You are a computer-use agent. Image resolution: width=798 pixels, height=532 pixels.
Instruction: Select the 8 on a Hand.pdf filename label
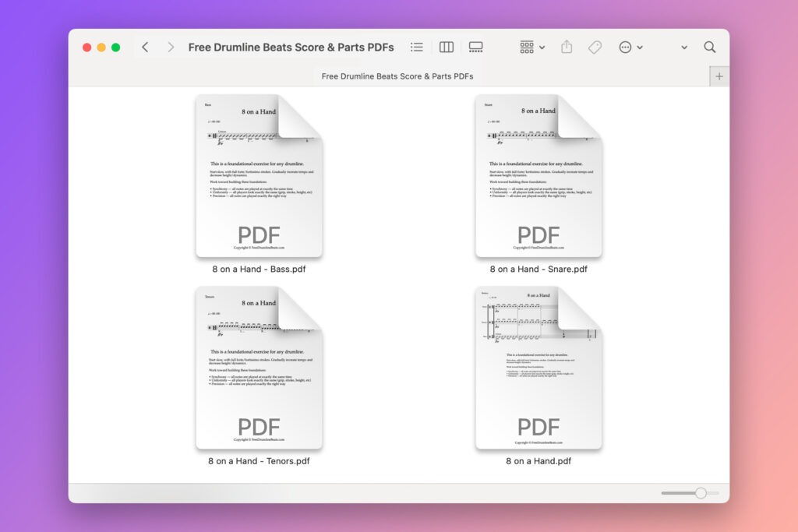click(x=538, y=460)
